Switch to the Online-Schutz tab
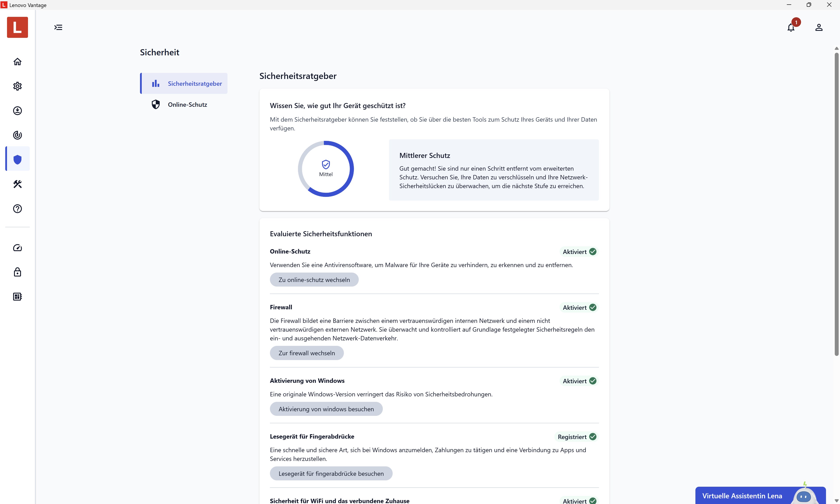Image resolution: width=840 pixels, height=504 pixels. pos(184,105)
